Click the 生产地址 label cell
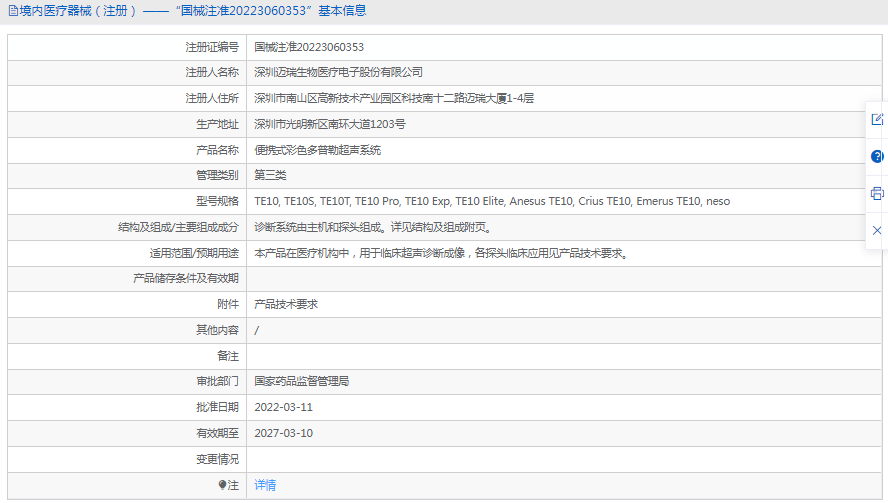888x503 pixels. tap(127, 124)
